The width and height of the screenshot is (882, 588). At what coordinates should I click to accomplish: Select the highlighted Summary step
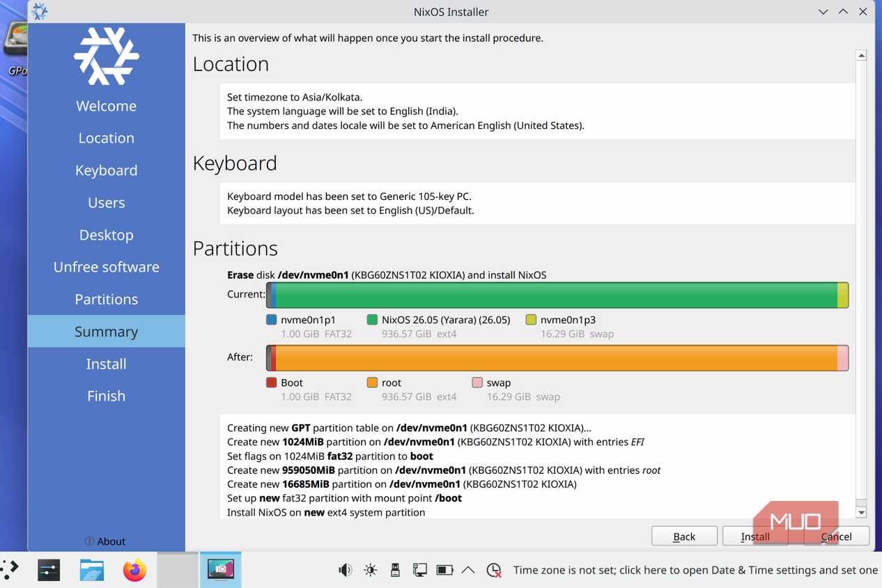pyautogui.click(x=107, y=332)
